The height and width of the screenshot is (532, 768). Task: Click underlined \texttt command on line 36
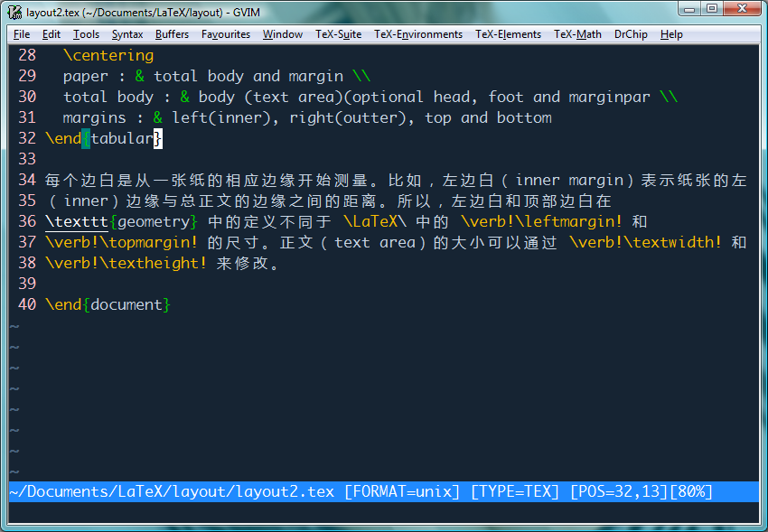[x=77, y=221]
